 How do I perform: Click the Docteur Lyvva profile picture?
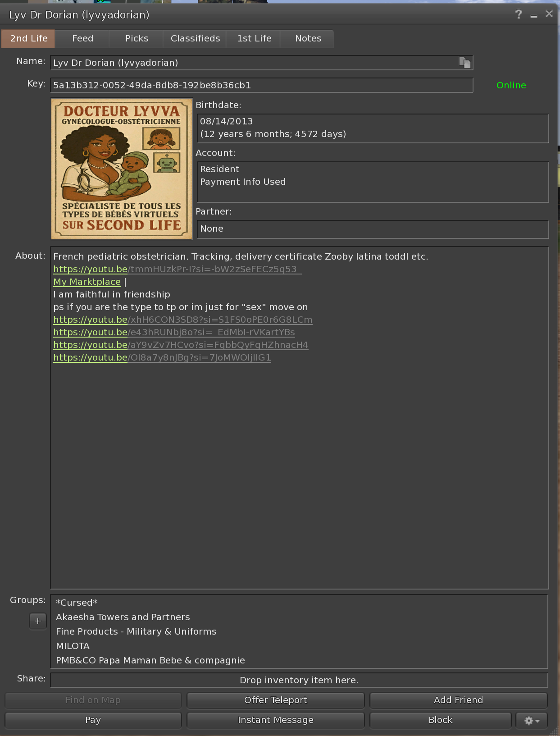(122, 169)
